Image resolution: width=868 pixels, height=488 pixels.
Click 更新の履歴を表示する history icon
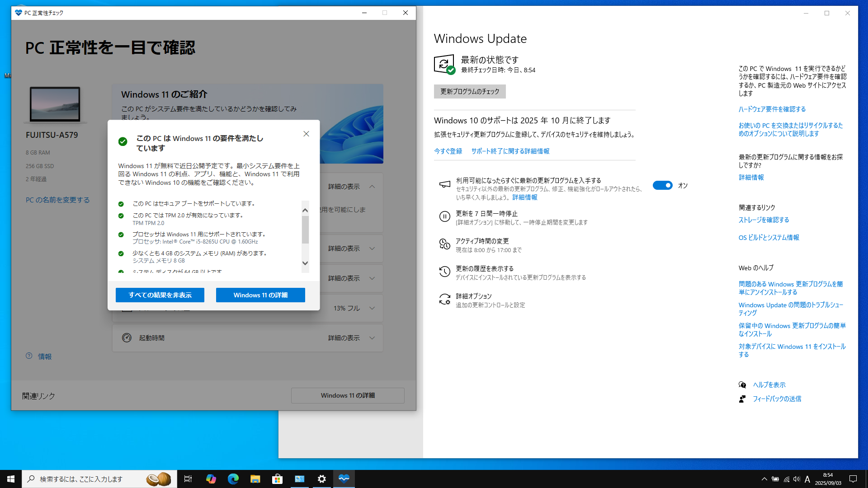point(445,272)
